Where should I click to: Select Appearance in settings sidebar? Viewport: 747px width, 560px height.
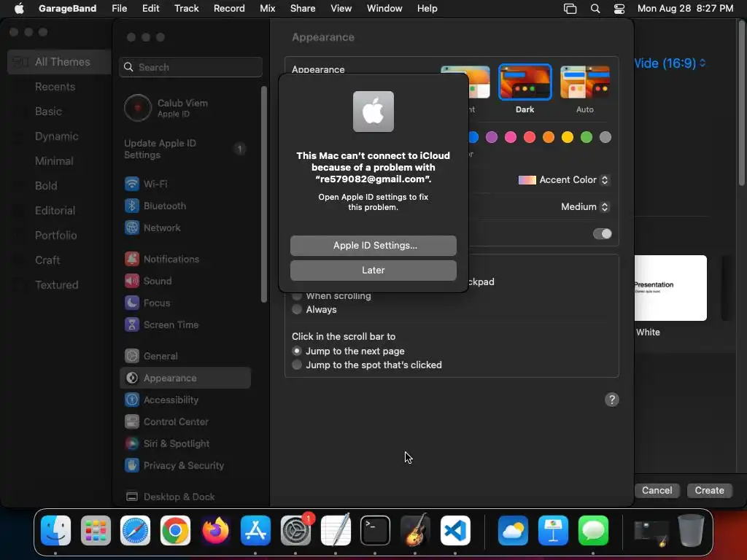[x=185, y=378]
